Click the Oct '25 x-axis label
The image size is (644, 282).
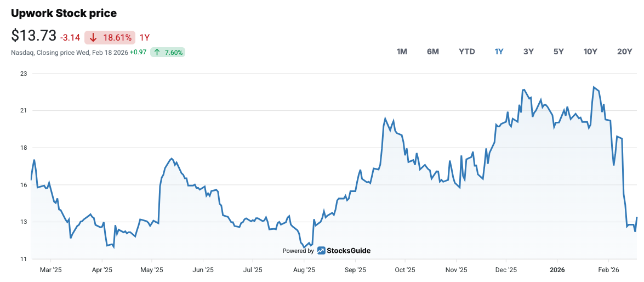pyautogui.click(x=405, y=270)
